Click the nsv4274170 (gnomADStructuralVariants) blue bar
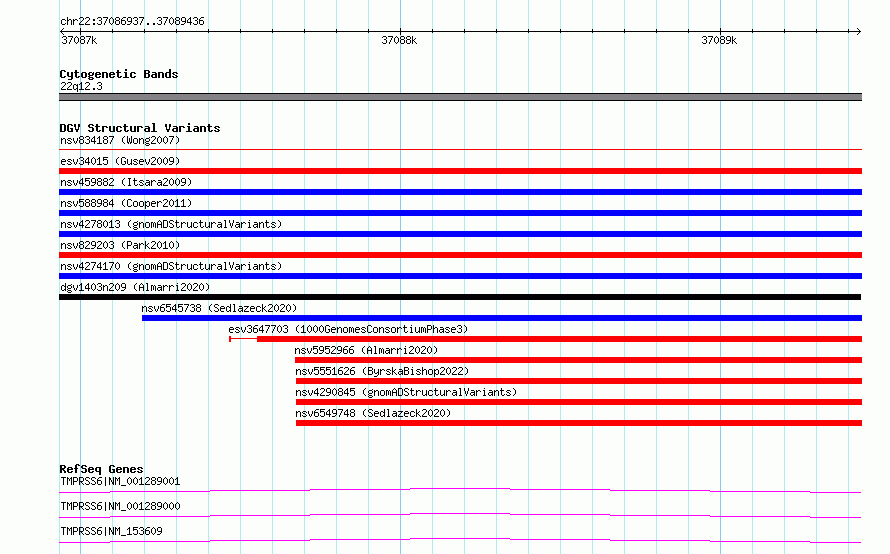This screenshot has height=554, width=890. (x=460, y=276)
